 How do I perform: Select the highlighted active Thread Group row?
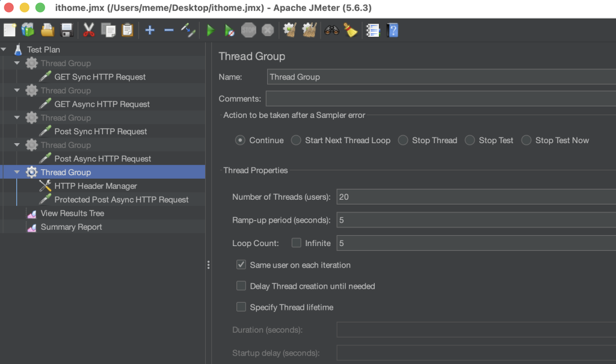102,172
